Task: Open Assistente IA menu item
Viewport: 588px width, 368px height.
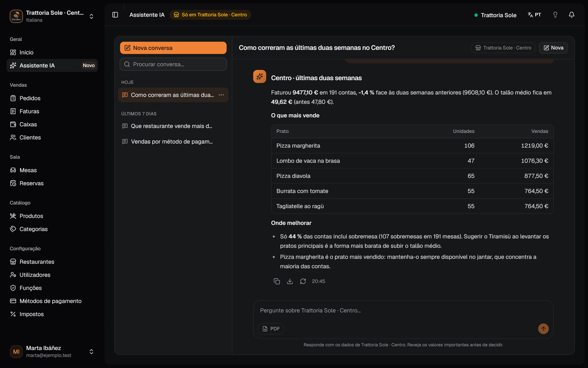Action: click(x=52, y=65)
